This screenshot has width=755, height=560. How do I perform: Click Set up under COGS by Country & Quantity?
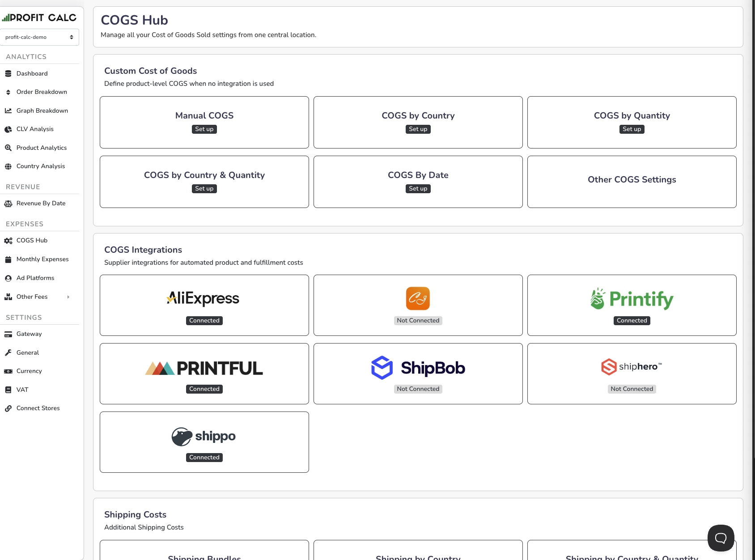204,189
